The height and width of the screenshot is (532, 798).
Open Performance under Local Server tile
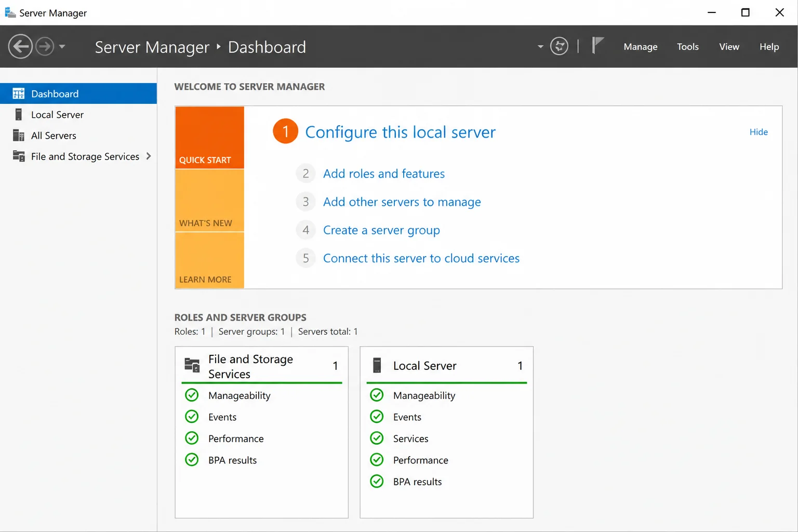[x=421, y=460]
